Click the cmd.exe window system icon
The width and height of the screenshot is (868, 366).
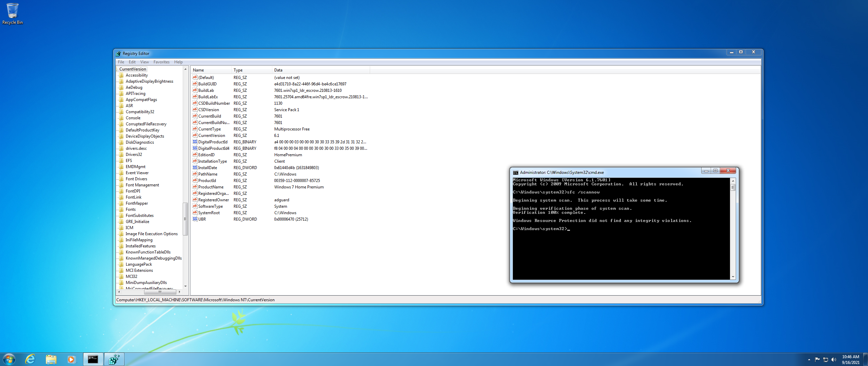tap(516, 172)
